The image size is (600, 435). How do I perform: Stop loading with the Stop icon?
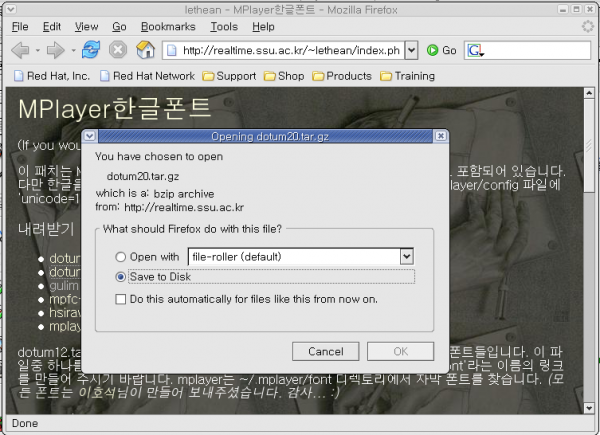pos(118,50)
